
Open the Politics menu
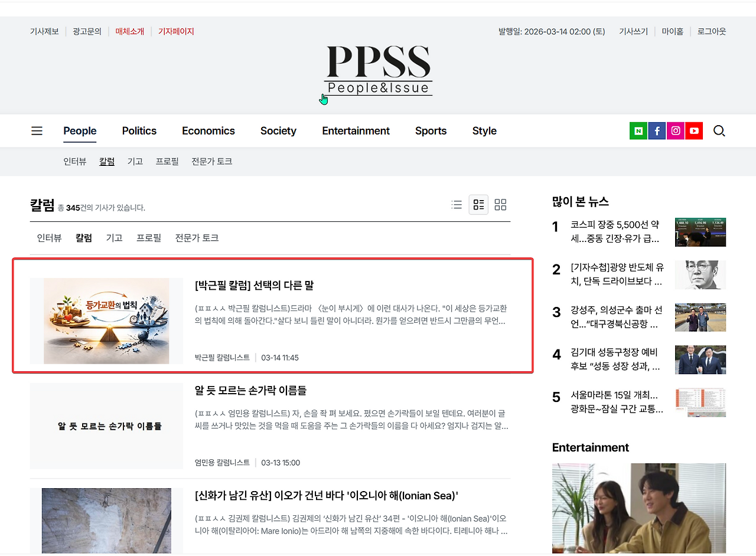pos(139,131)
